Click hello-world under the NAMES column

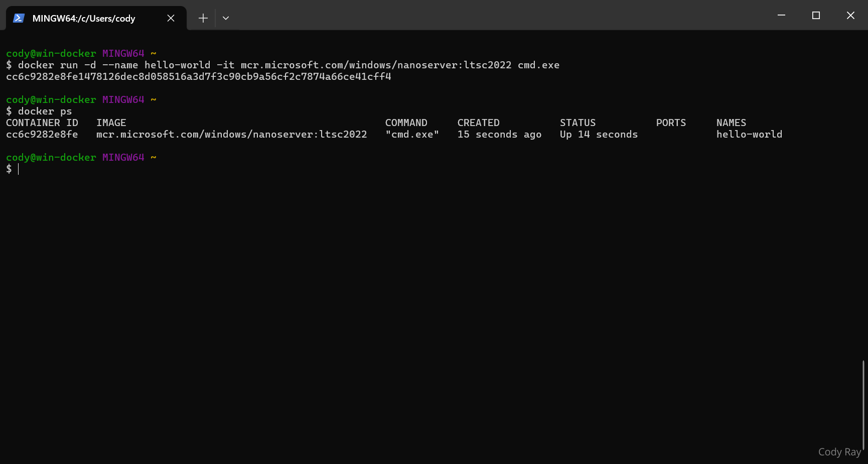coord(749,135)
